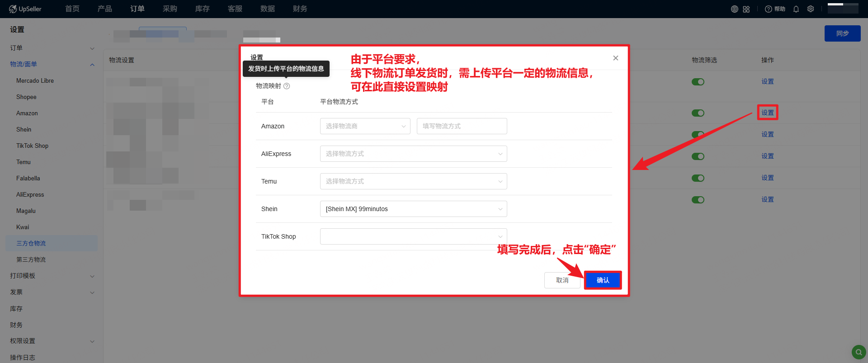Click the Amazon 填写物流方式 input field

pyautogui.click(x=462, y=126)
